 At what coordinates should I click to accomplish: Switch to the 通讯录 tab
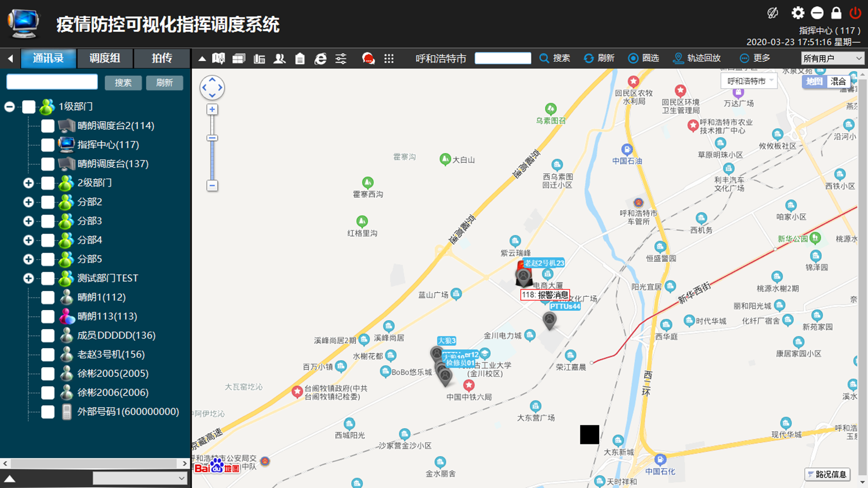(x=48, y=58)
